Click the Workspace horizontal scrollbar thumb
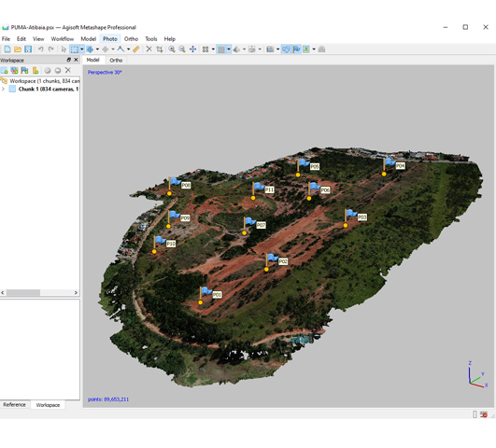This screenshot has width=496, height=448. [x=23, y=293]
